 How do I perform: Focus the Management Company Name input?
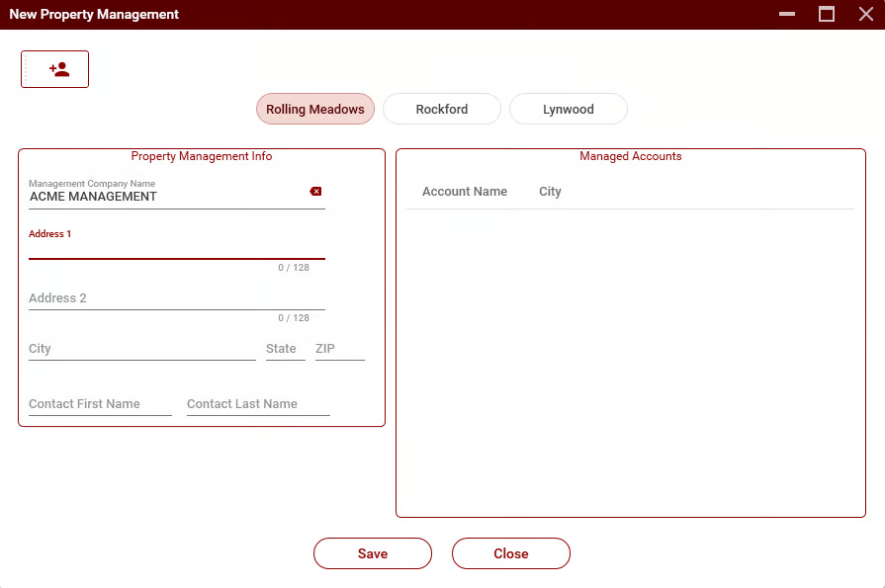[163, 197]
